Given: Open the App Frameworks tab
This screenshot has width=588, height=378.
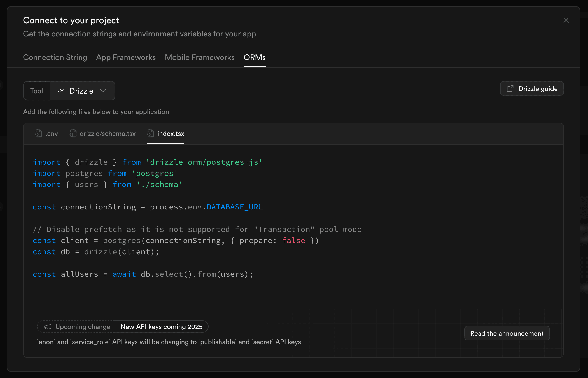Looking at the screenshot, I should tap(126, 57).
